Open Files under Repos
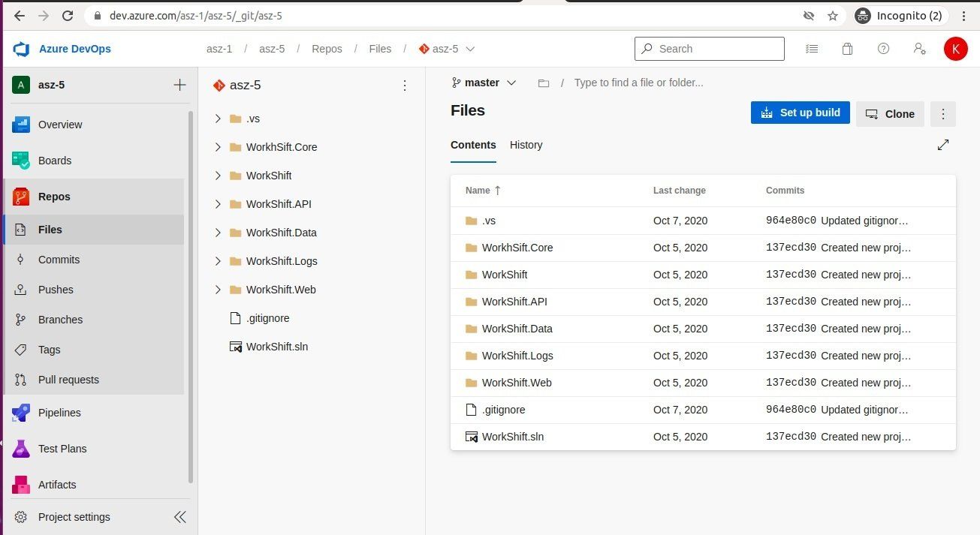The height and width of the screenshot is (535, 980). click(93, 230)
